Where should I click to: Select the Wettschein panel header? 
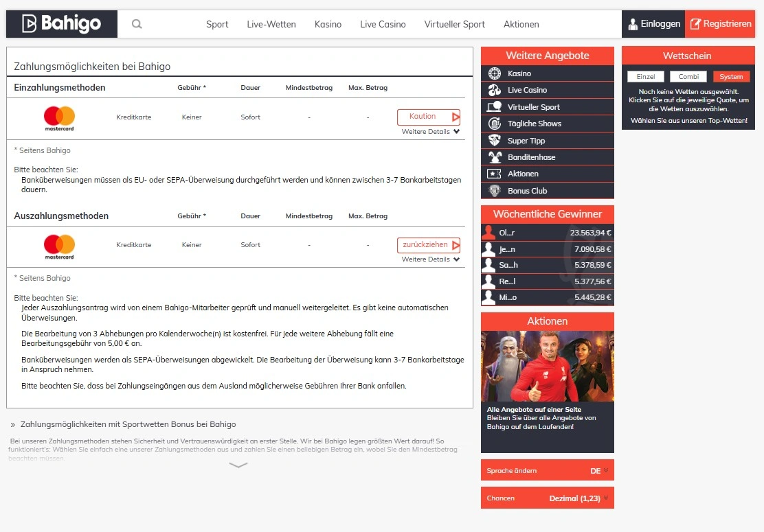coord(688,56)
